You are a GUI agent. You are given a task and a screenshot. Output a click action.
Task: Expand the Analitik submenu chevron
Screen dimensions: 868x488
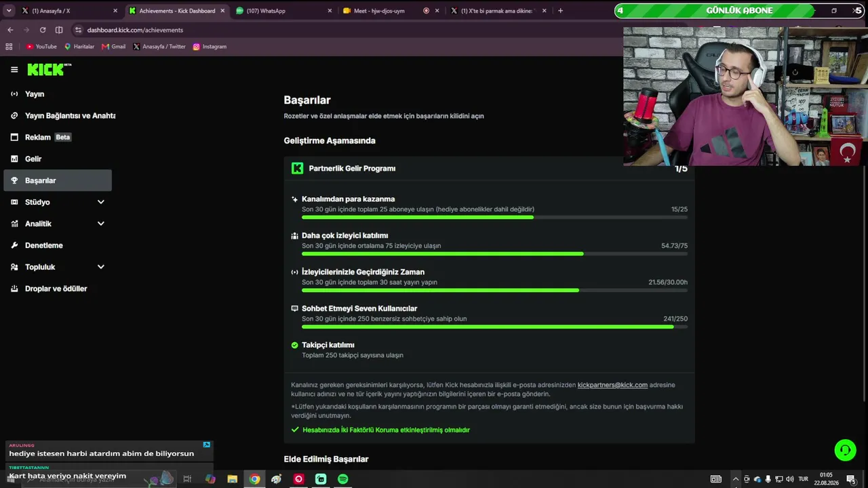tap(101, 224)
